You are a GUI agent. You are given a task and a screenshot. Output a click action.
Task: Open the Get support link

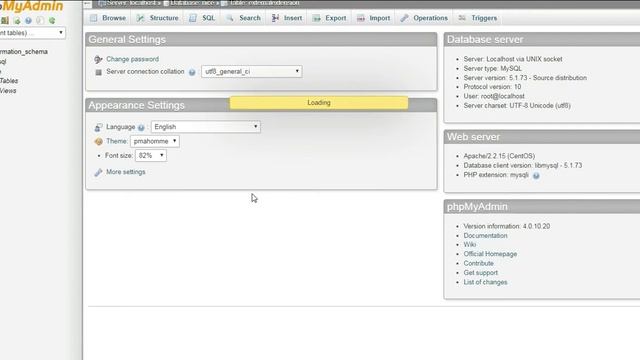(x=480, y=273)
